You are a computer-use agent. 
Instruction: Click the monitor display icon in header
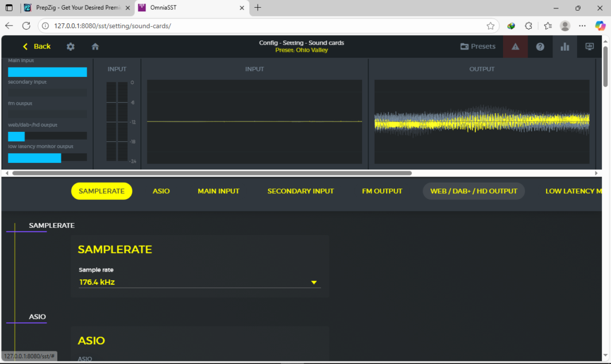coord(589,47)
